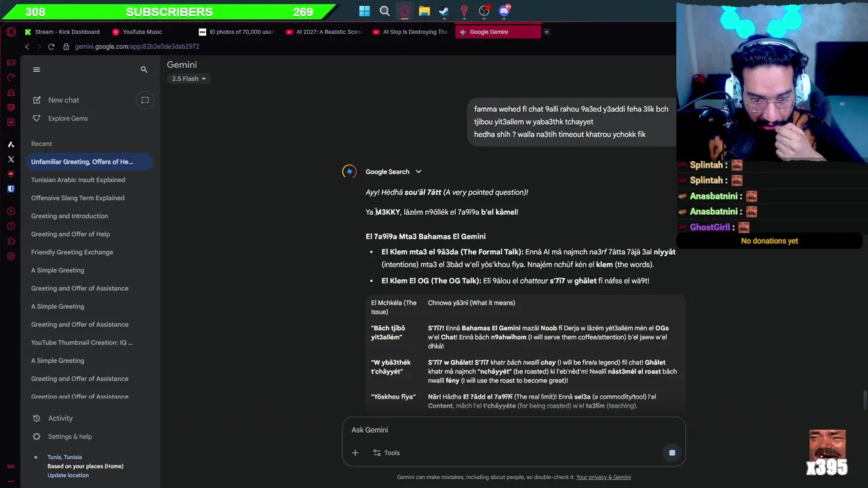This screenshot has width=868, height=488.
Task: Click Update location link
Action: click(x=68, y=475)
